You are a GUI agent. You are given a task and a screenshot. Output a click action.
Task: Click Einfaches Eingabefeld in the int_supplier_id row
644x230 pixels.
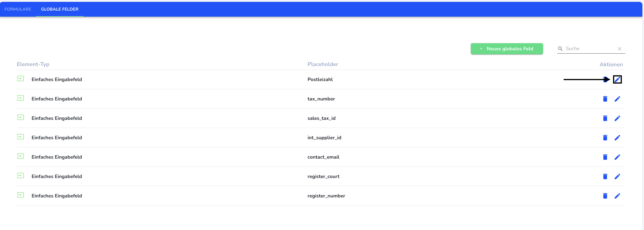pos(57,138)
